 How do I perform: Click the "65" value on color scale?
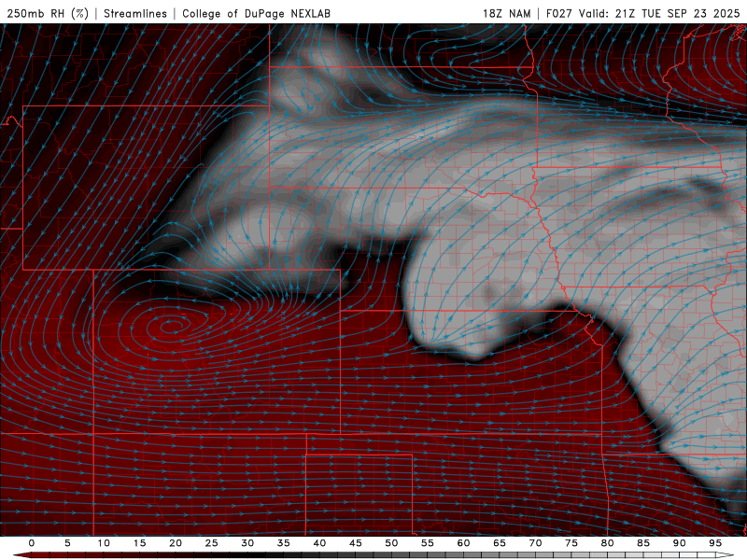click(500, 543)
